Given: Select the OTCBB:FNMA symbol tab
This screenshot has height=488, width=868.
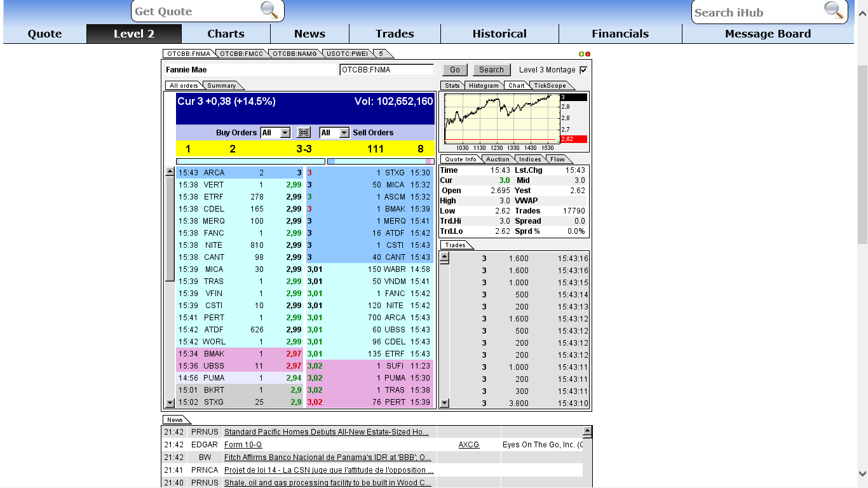Looking at the screenshot, I should (x=188, y=54).
